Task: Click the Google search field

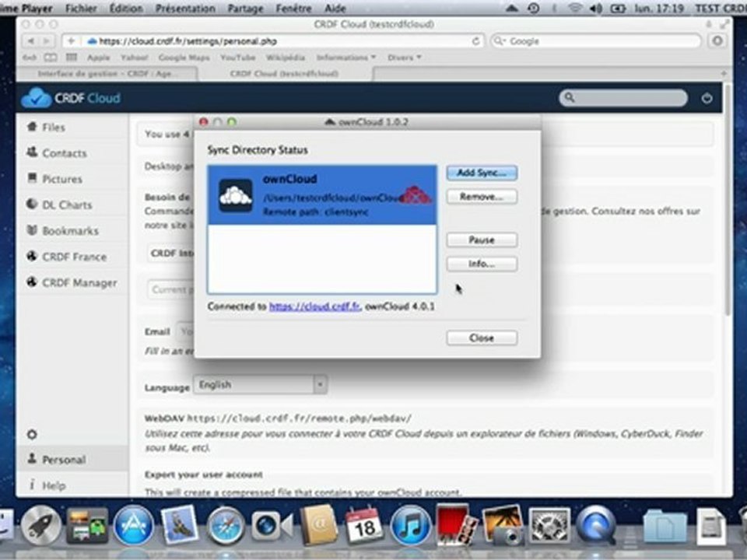Action: click(x=597, y=41)
